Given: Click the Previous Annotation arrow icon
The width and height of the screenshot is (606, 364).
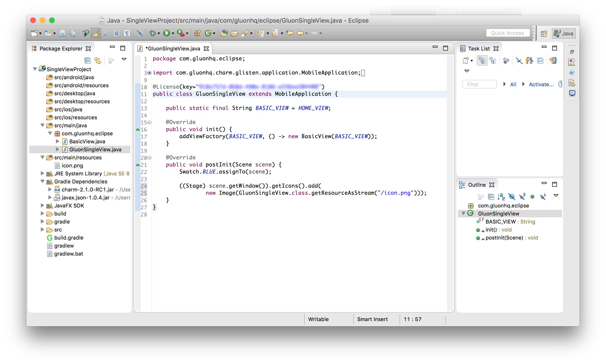Looking at the screenshot, I should tap(275, 33).
